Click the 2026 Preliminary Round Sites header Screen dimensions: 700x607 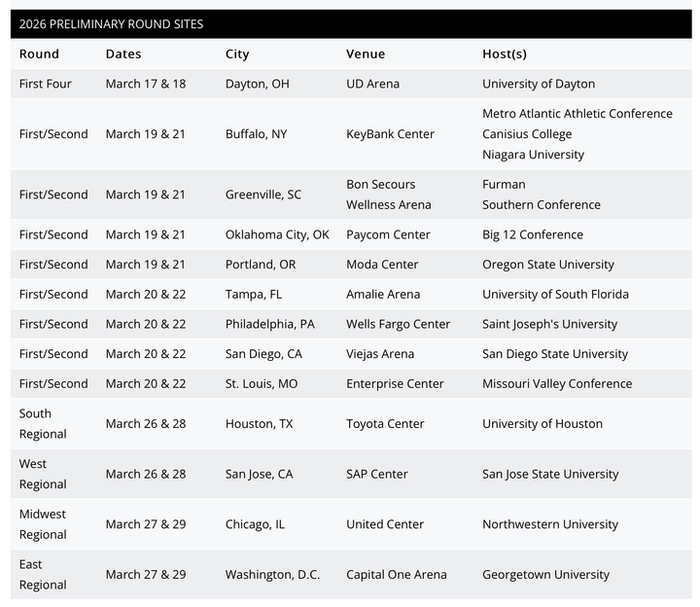(111, 24)
